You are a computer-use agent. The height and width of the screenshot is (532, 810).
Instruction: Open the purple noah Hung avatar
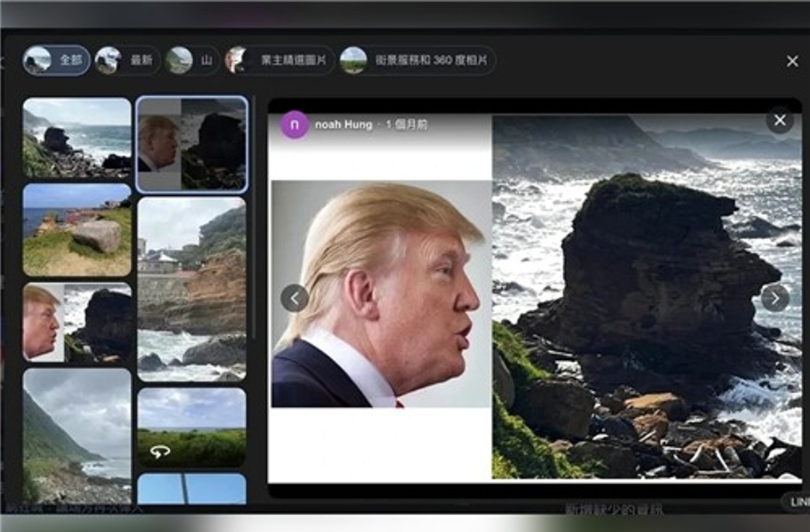[x=294, y=125]
